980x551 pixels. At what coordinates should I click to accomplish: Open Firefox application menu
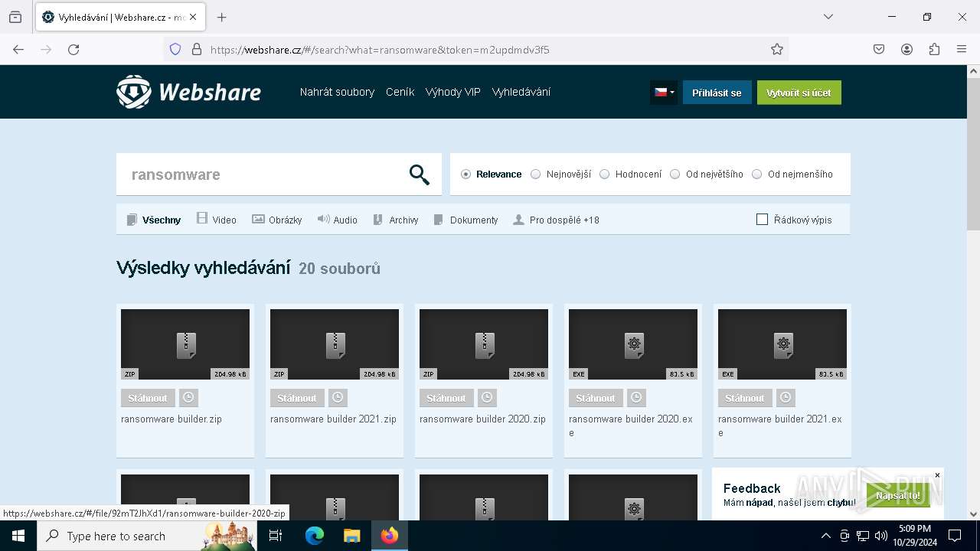(x=962, y=50)
